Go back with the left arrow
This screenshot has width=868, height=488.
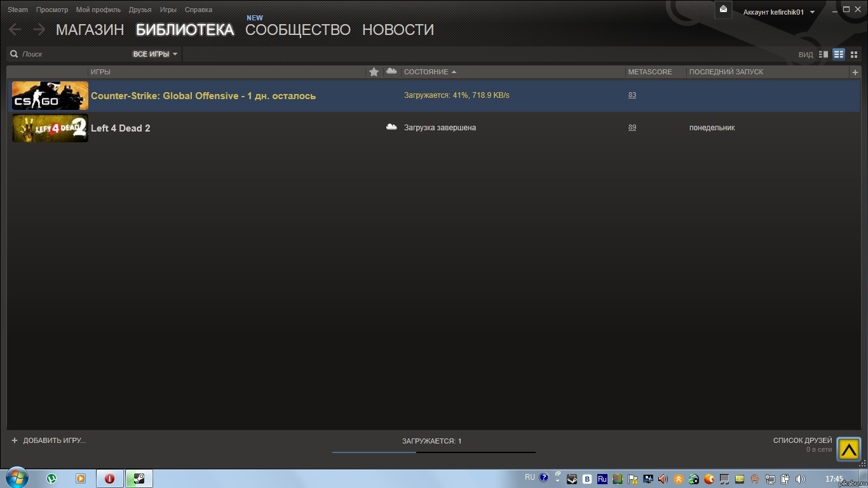coord(15,29)
